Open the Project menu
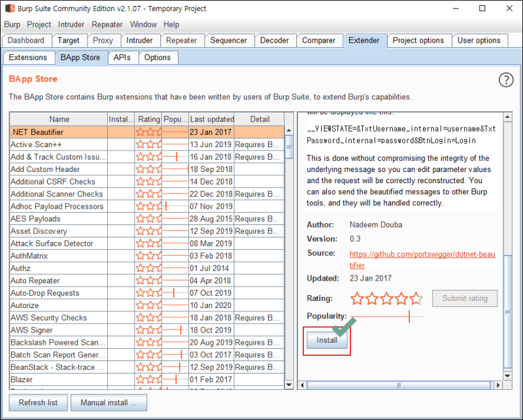Viewport: 523px width, 420px height. (x=39, y=24)
